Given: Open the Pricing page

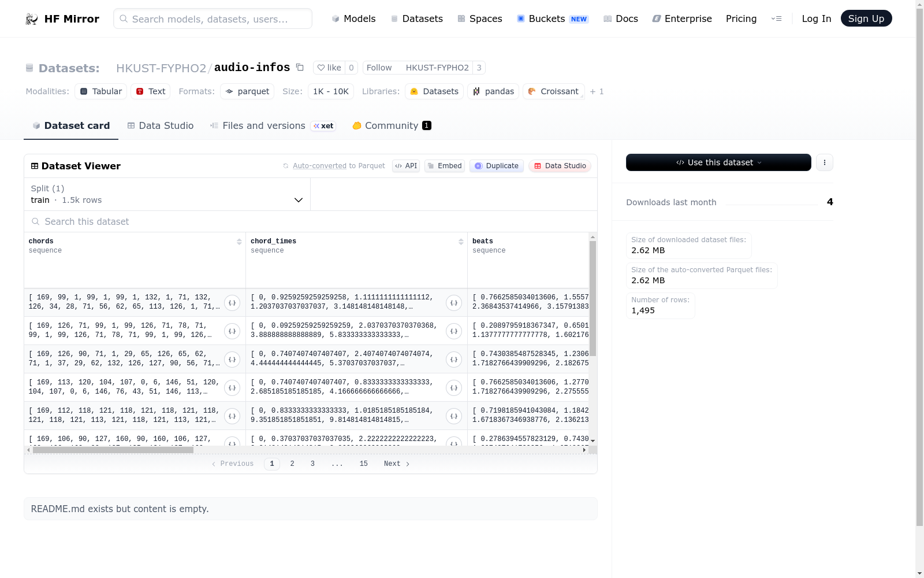Looking at the screenshot, I should [741, 18].
